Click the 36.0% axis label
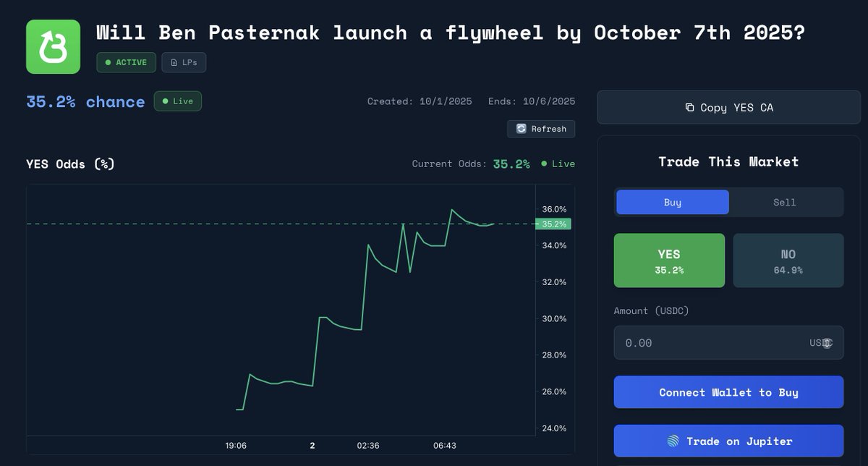Screen dimensions: 868x466 pyautogui.click(x=554, y=209)
